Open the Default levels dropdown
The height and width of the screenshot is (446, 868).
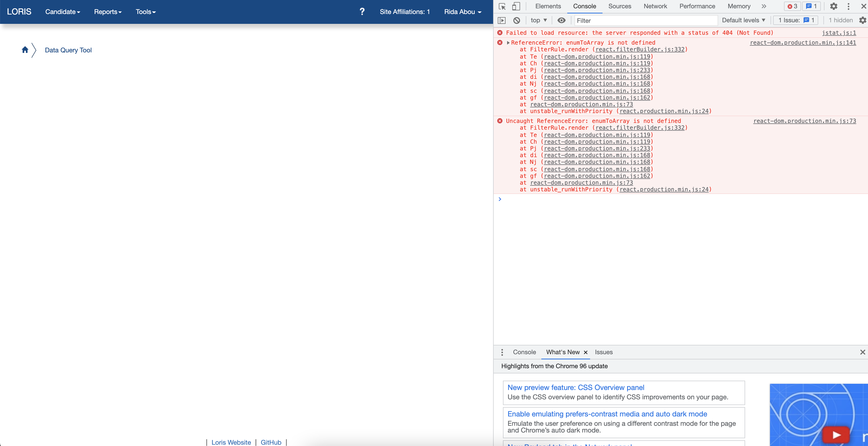[743, 20]
